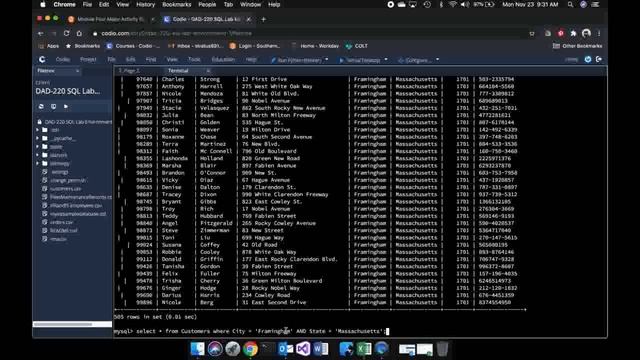Viewport: 640px width, 360px height.
Task: Open the Codio menu
Action: click(x=62, y=60)
